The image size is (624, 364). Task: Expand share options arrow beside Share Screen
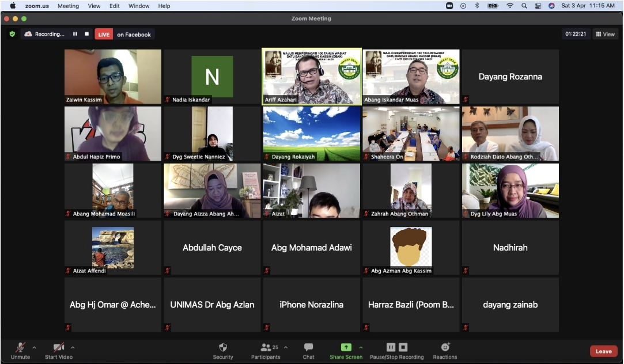pyautogui.click(x=361, y=347)
